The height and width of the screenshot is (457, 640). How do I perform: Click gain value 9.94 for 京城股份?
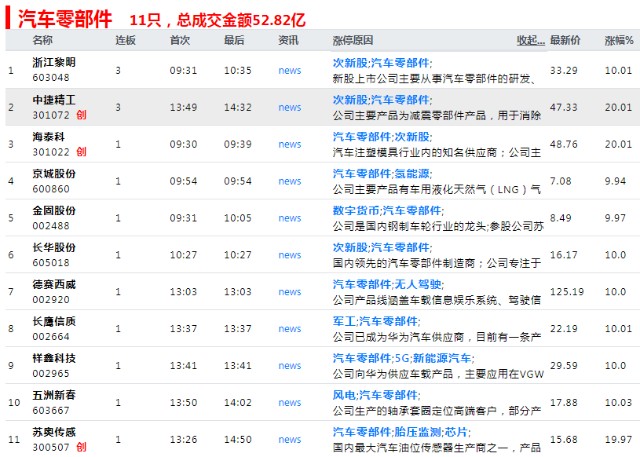(616, 181)
